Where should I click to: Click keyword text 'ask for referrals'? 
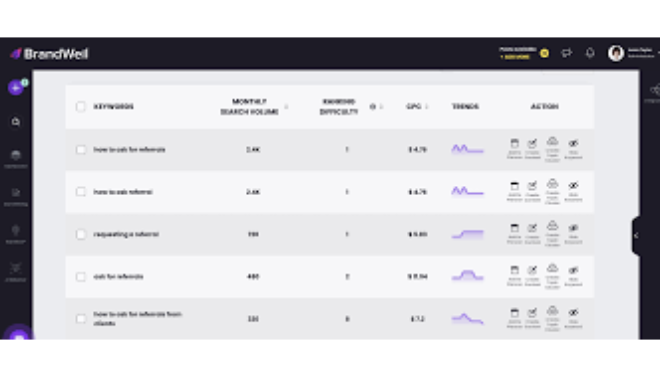[x=118, y=276]
